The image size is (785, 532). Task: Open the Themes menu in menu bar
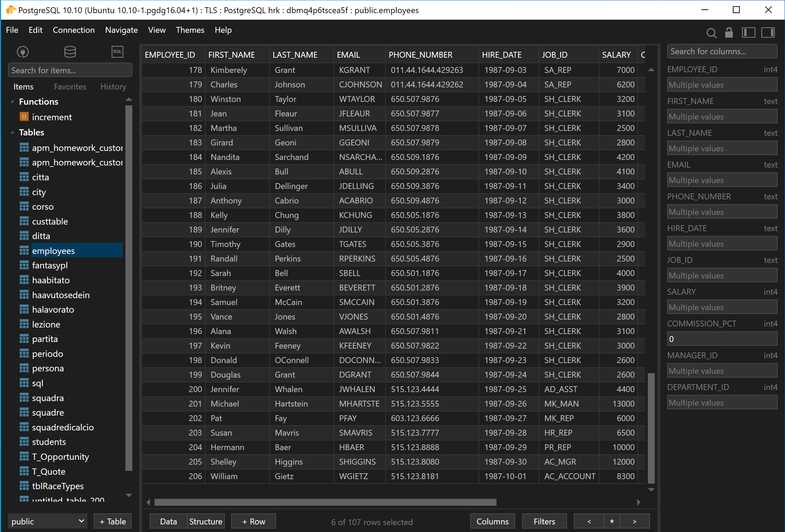(189, 30)
